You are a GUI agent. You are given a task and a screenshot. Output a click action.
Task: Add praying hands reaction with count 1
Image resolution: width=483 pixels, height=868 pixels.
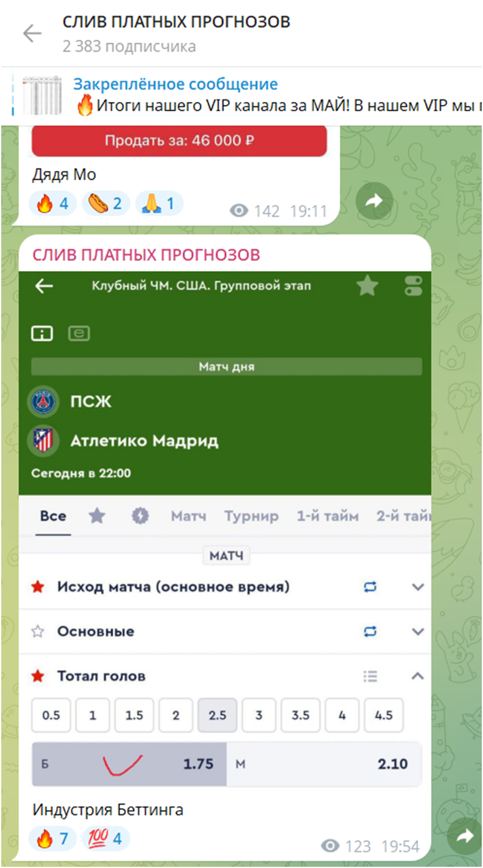pyautogui.click(x=158, y=203)
